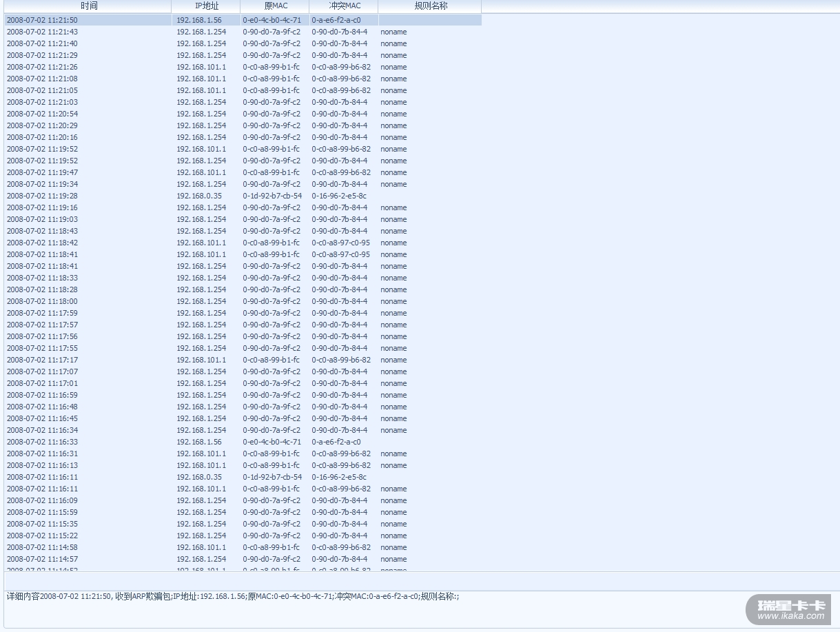Click conflict MAC in the 11:14:58 row
Image resolution: width=840 pixels, height=632 pixels.
341,547
